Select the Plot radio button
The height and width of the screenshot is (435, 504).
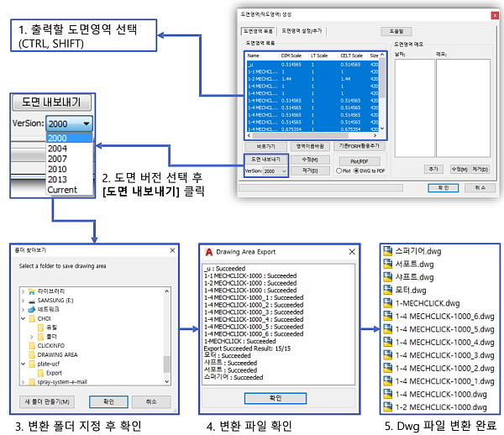coord(339,171)
